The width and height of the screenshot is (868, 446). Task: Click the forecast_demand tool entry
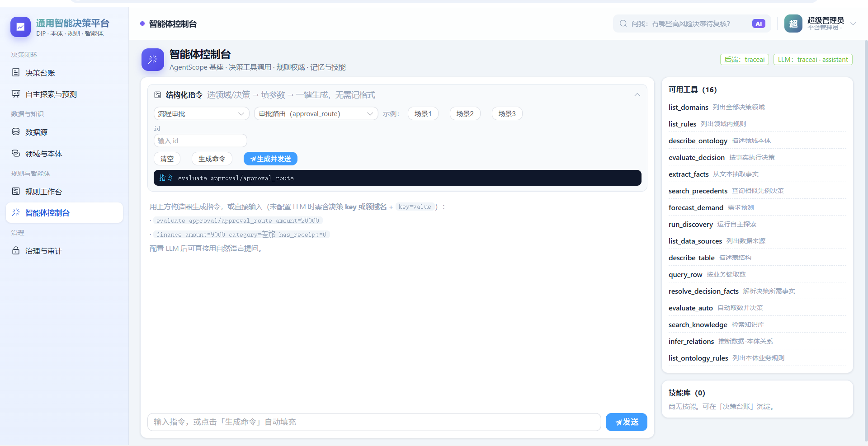757,207
